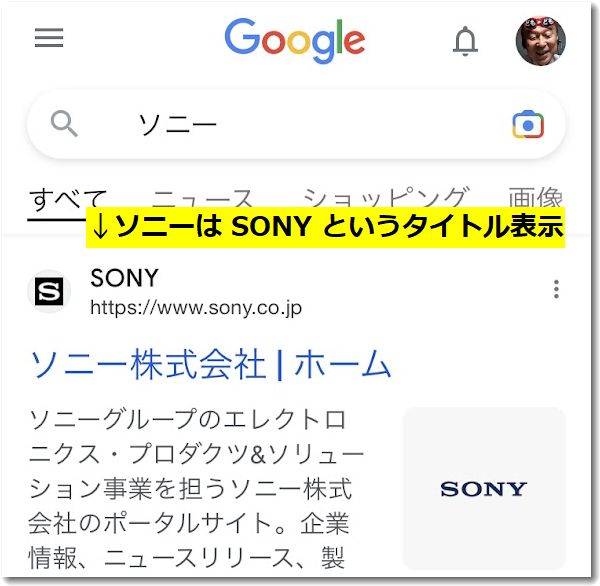600x586 pixels.
Task: Click the yellow SONY title annotation banner
Action: tap(325, 227)
